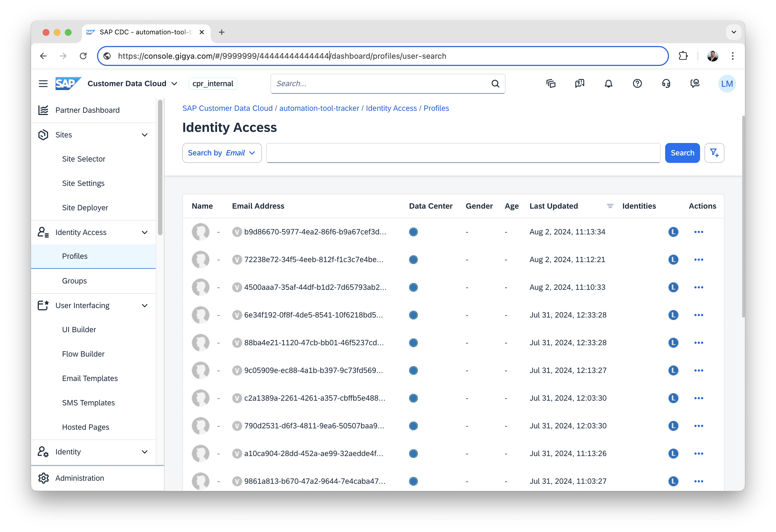Select Groups in the sidebar
Image resolution: width=776 pixels, height=532 pixels.
[x=75, y=281]
